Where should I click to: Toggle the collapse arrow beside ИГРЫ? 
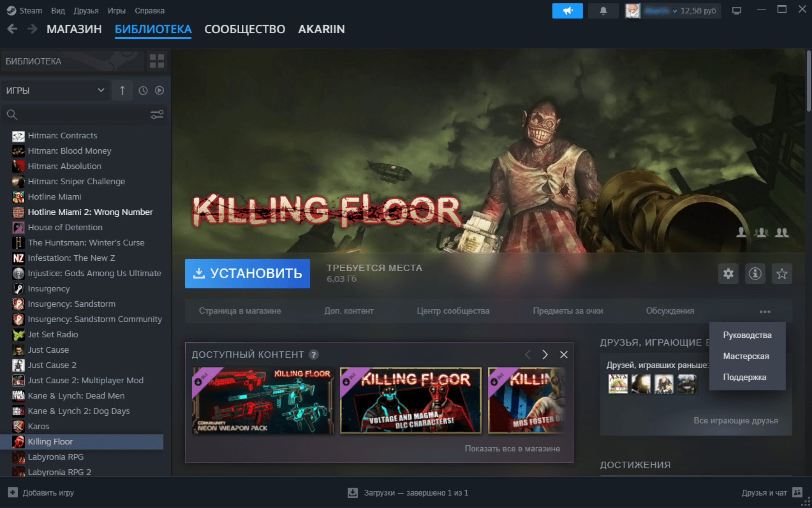coord(122,91)
